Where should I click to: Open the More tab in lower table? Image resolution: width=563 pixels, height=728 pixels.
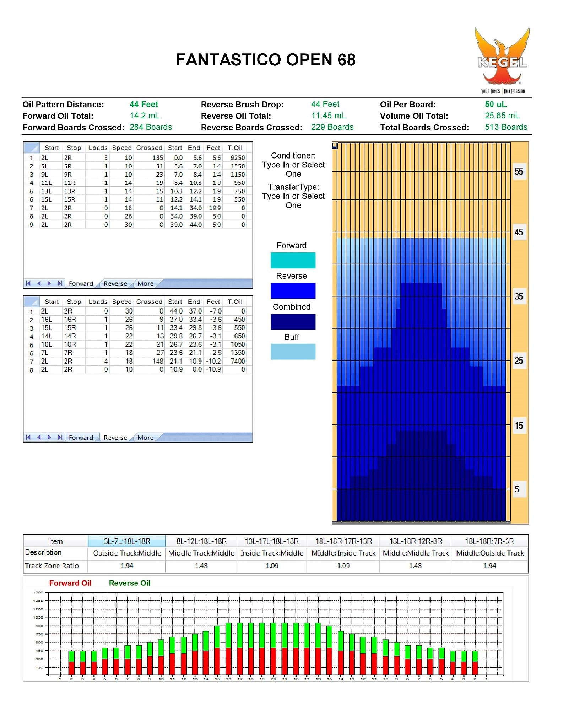(145, 438)
